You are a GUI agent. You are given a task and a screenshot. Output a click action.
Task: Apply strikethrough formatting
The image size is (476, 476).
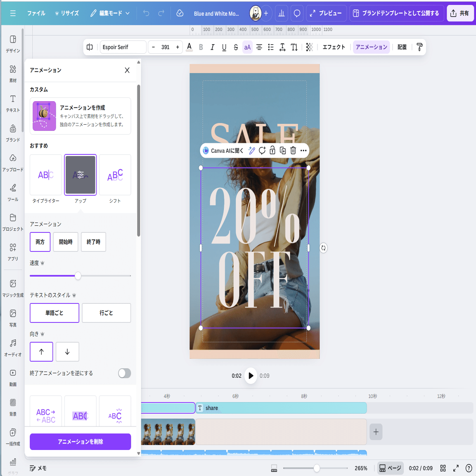236,47
